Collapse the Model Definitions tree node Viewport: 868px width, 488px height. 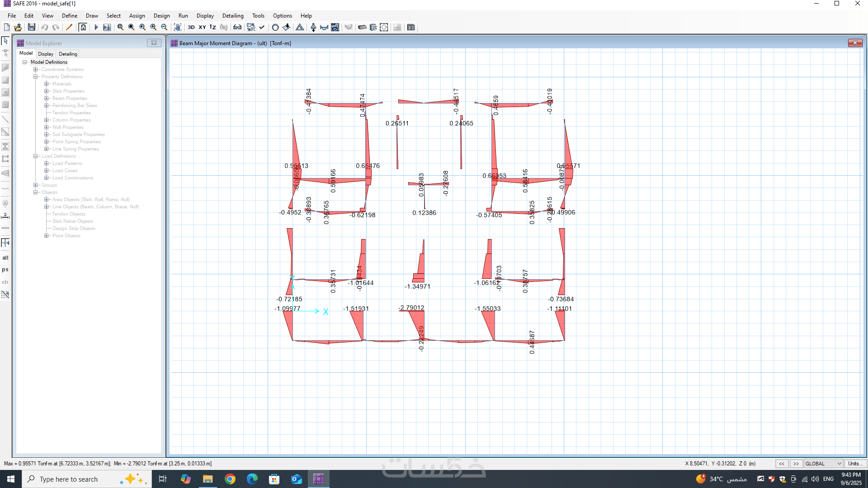coord(25,62)
